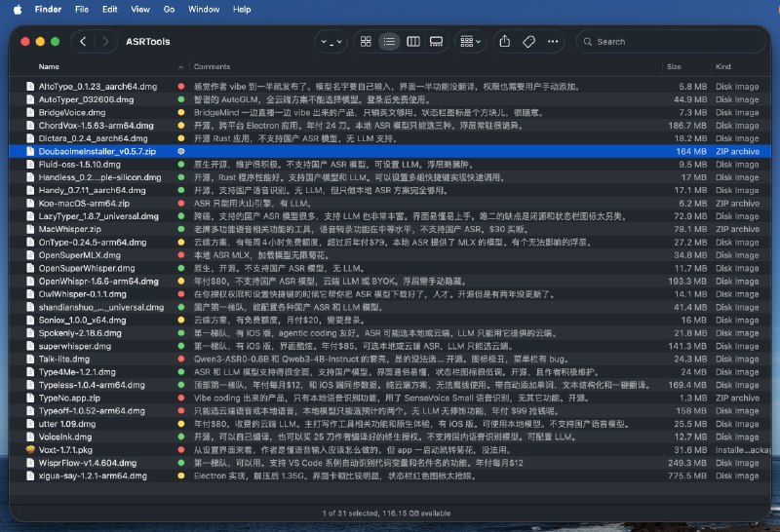This screenshot has width=780, height=532.
Task: Open the Apple menu
Action: pyautogui.click(x=16, y=9)
